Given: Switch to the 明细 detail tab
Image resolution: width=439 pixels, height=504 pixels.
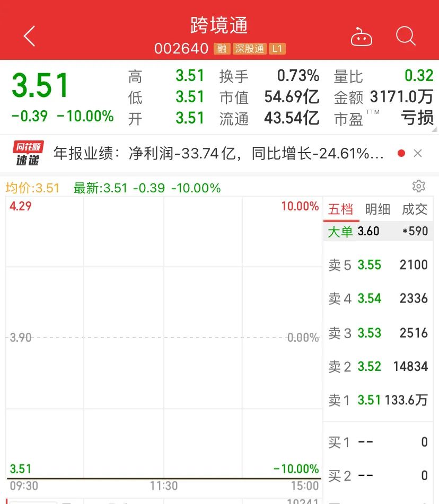Looking at the screenshot, I should click(377, 209).
